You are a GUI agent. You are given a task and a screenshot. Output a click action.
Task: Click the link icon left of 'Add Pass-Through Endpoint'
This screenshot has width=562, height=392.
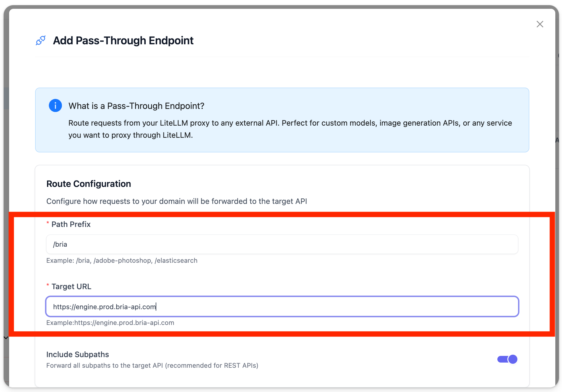pos(40,40)
